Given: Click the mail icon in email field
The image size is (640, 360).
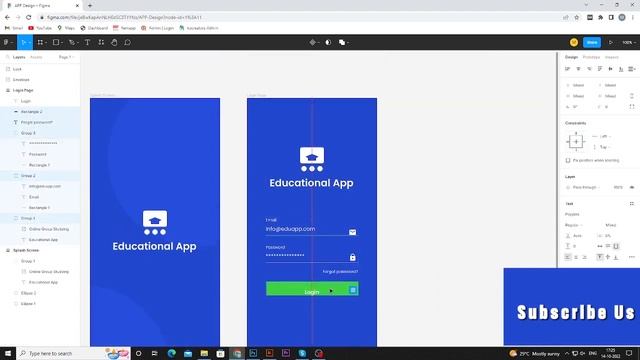Looking at the screenshot, I should coord(352,232).
